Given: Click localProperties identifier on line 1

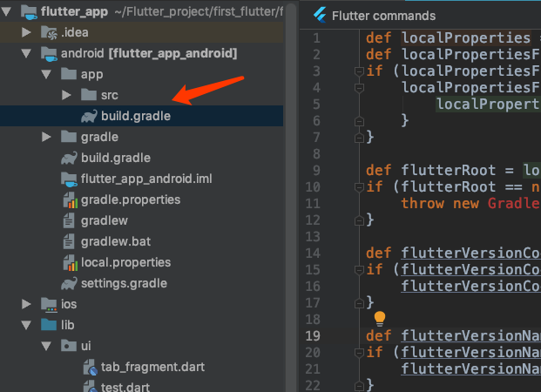Looking at the screenshot, I should [x=466, y=38].
